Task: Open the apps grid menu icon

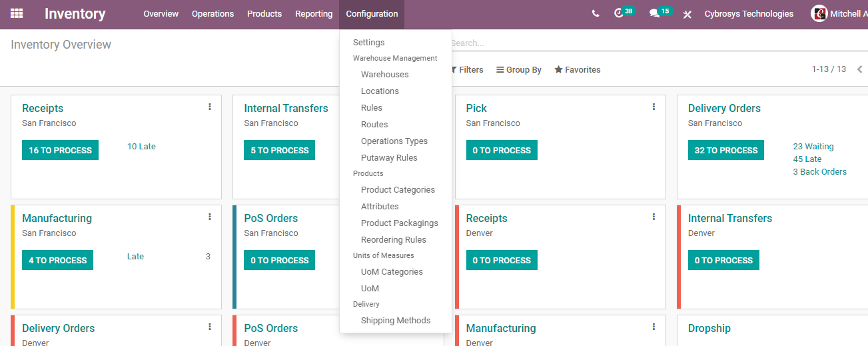Action: pos(17,13)
